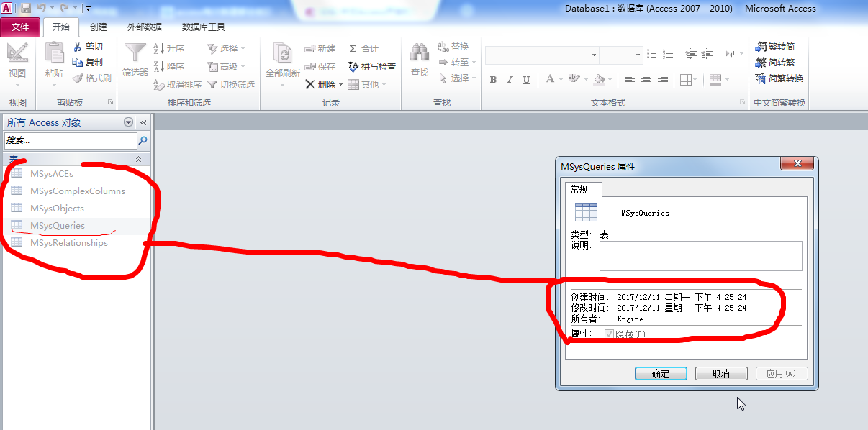Align text right
The image size is (868, 430).
click(663, 80)
